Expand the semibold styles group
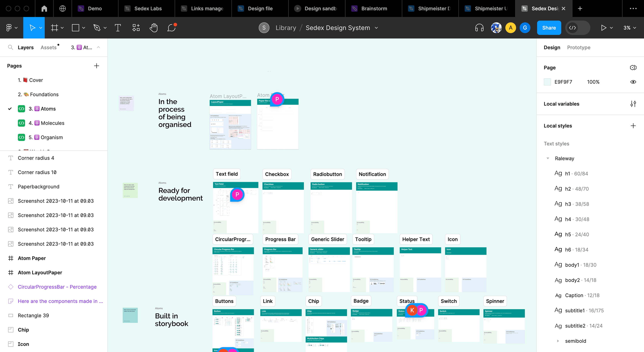This screenshot has height=352, width=644. coord(558,341)
